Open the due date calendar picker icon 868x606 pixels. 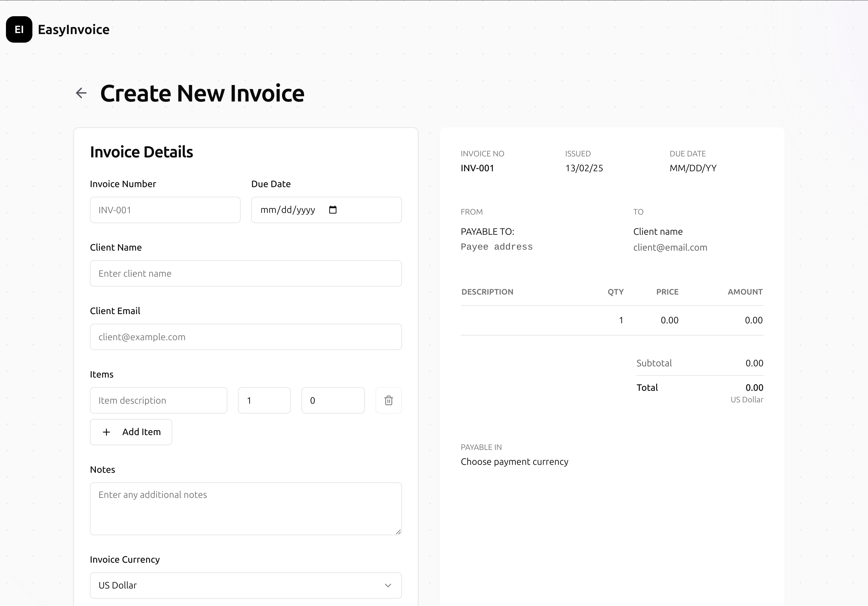pyautogui.click(x=333, y=210)
